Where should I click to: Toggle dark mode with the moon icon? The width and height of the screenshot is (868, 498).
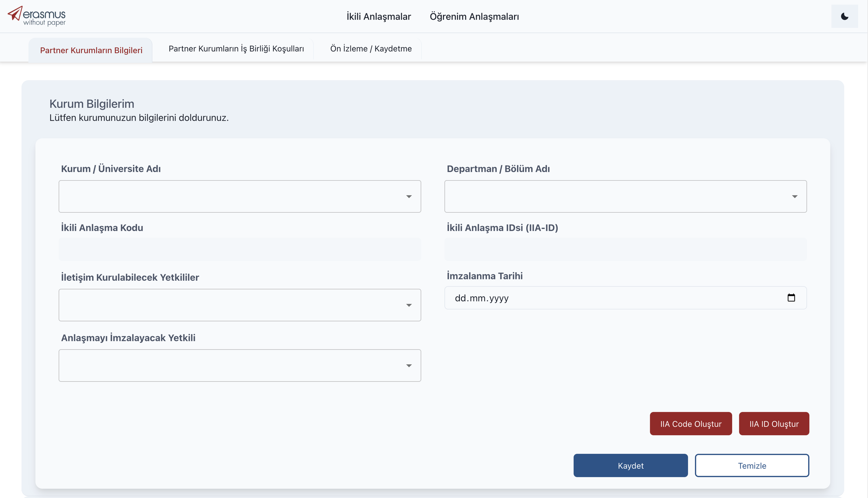tap(844, 17)
